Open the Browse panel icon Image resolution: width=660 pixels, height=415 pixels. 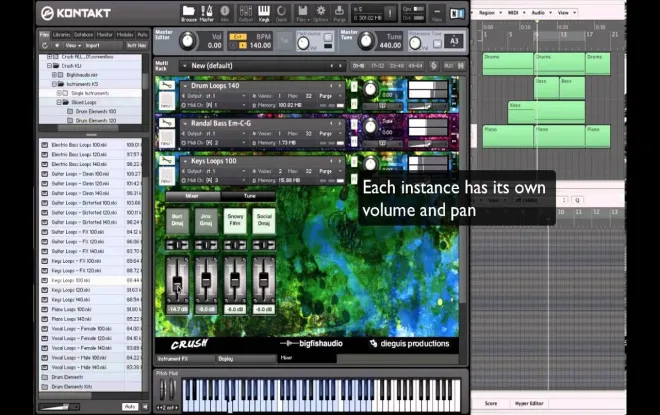189,13
